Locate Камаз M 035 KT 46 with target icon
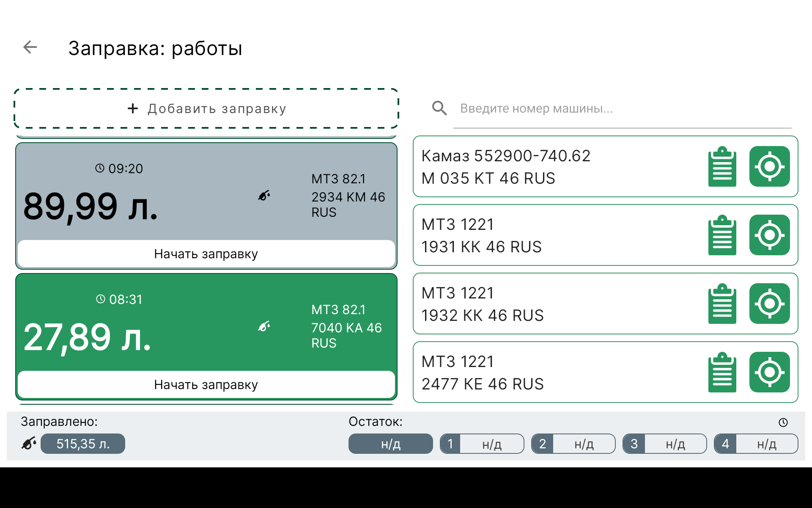This screenshot has height=508, width=812. coord(769,166)
